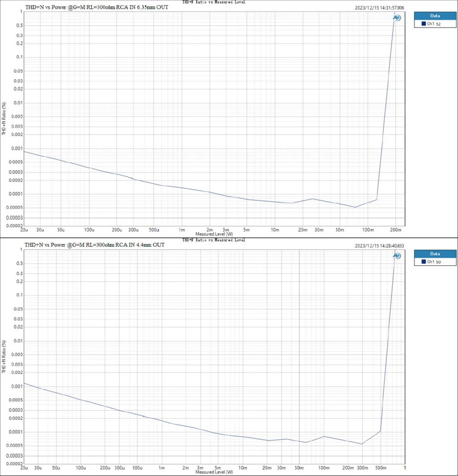The width and height of the screenshot is (458, 476).
Task: Click the 'THD+N Ratio (%)' axis title of the 6.35mm graph
Action: (x=4, y=119)
